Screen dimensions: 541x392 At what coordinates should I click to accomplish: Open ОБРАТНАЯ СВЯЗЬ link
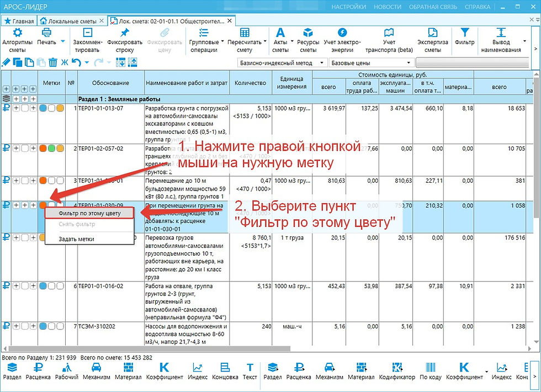[433, 7]
